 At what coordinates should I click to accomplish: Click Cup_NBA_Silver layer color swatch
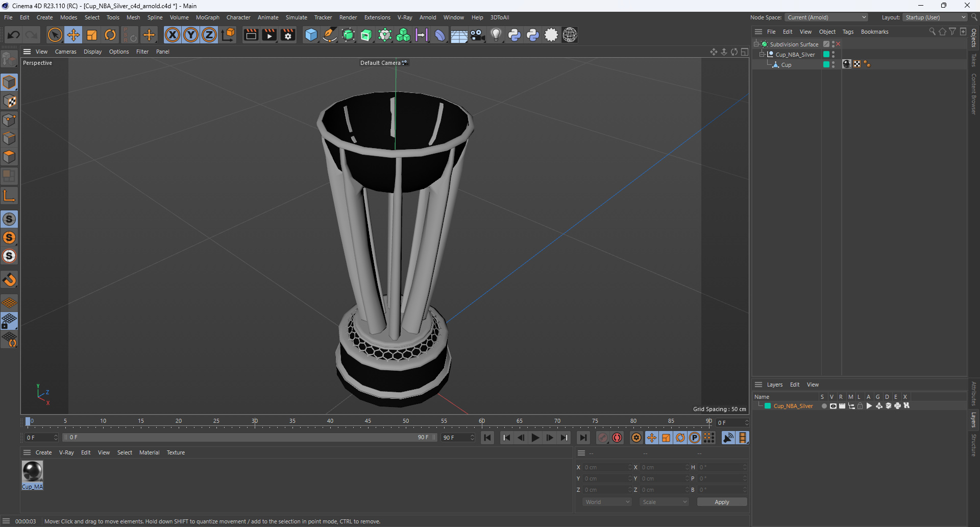[x=768, y=406]
